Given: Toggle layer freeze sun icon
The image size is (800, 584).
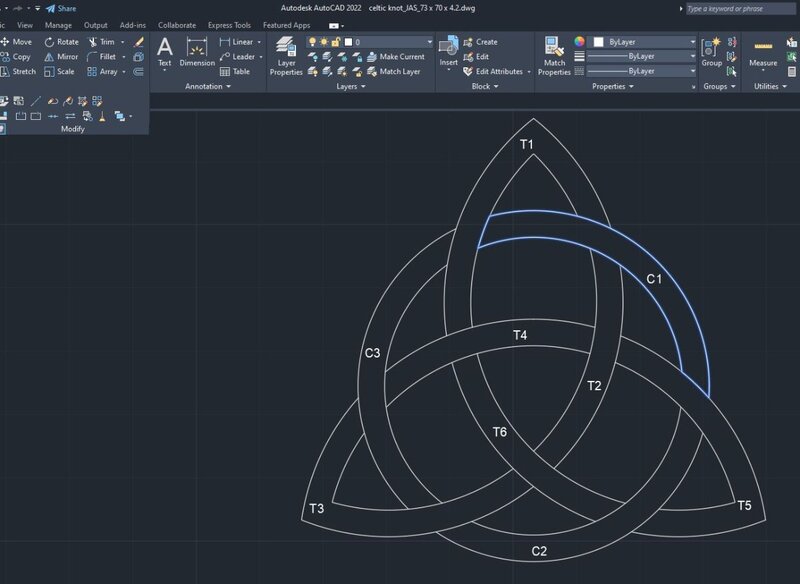Looking at the screenshot, I should coord(324,42).
